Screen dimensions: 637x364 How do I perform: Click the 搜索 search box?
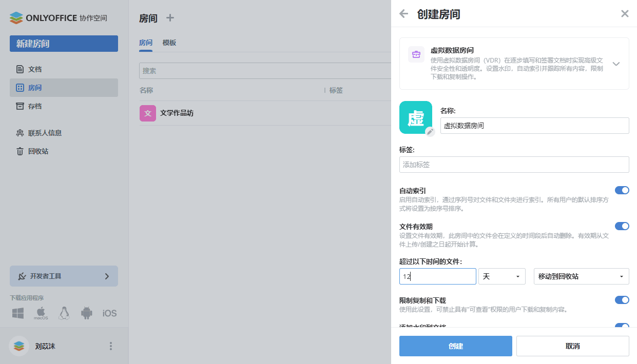pyautogui.click(x=265, y=71)
